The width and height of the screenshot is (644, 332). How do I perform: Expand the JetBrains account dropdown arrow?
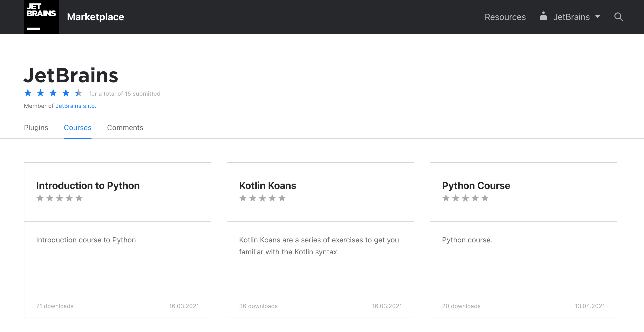click(x=597, y=17)
